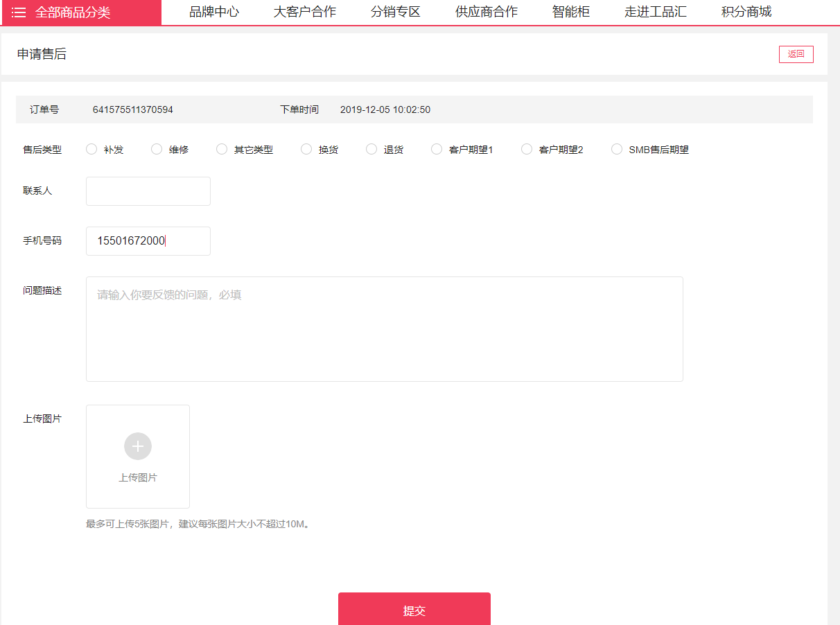
Task: Focus the 问题描述 text area
Action: point(385,329)
